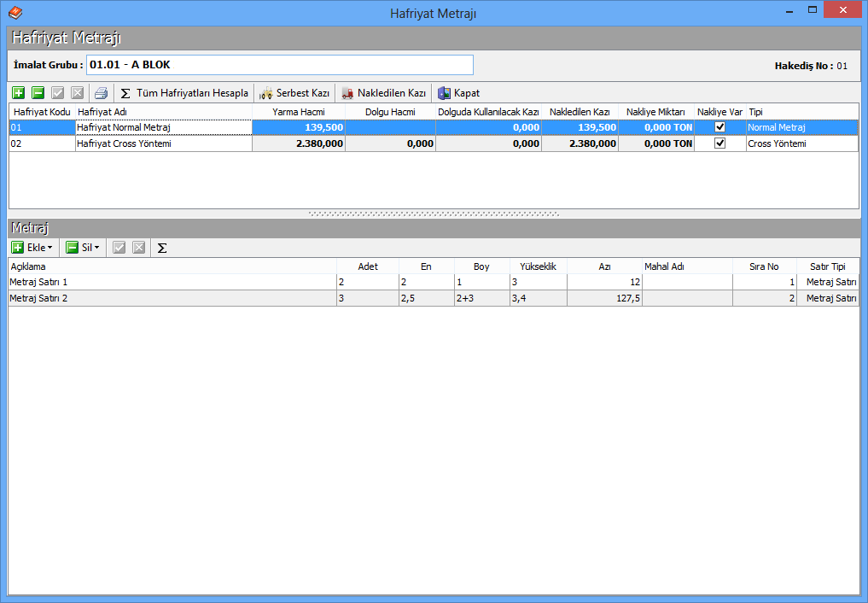This screenshot has width=868, height=603.
Task: Click the app book icon in title bar
Action: tap(15, 12)
